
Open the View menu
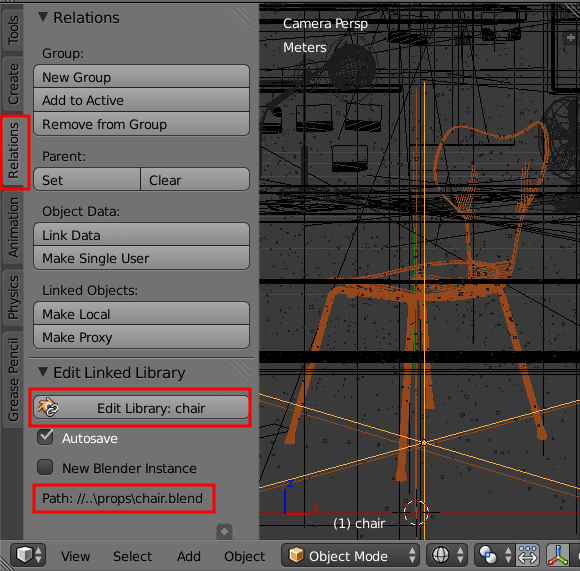point(75,556)
